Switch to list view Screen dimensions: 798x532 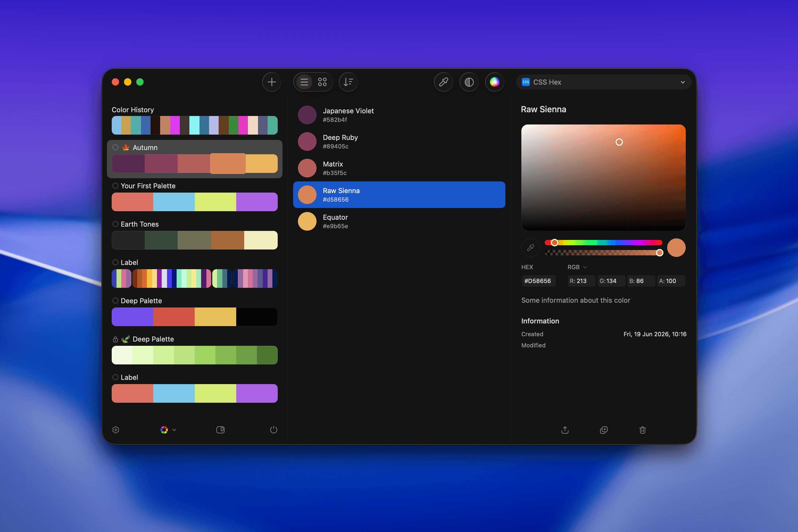coord(304,82)
